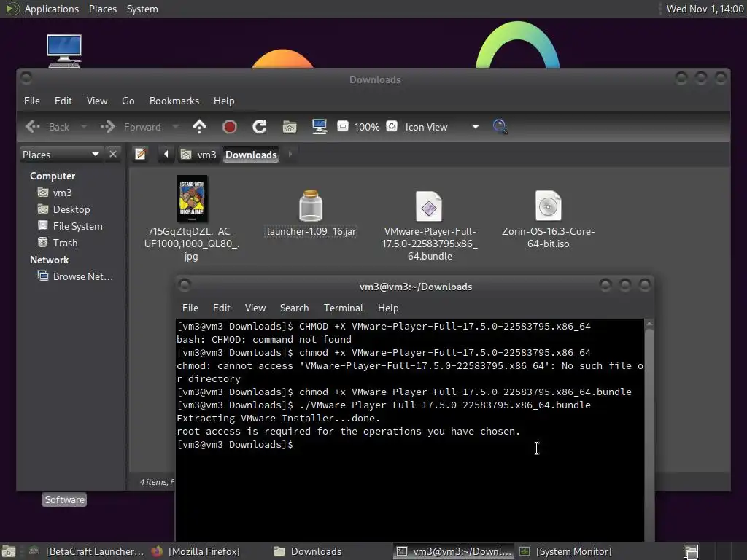
Task: Click the Back navigation button
Action: pyautogui.click(x=47, y=127)
